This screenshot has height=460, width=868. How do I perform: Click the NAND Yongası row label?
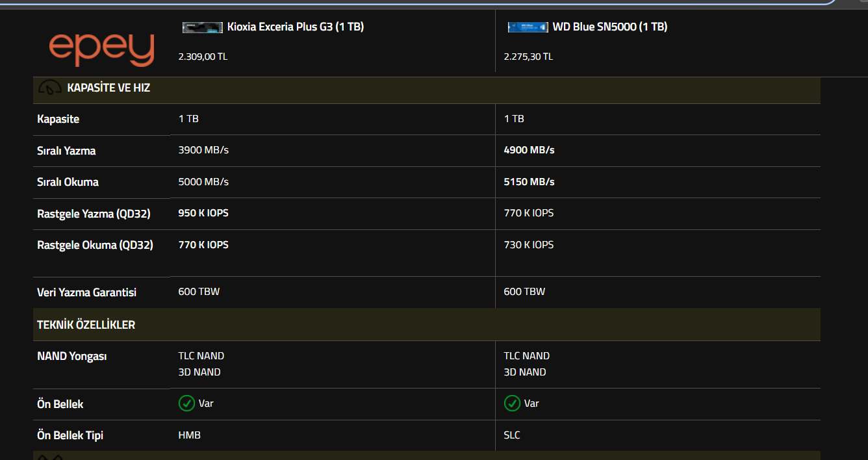point(72,357)
